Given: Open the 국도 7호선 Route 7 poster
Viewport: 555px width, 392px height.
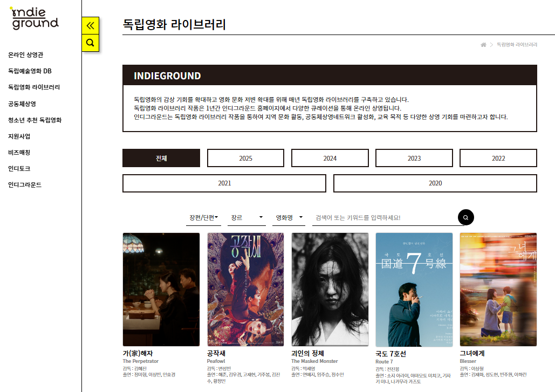Looking at the screenshot, I should pyautogui.click(x=414, y=290).
